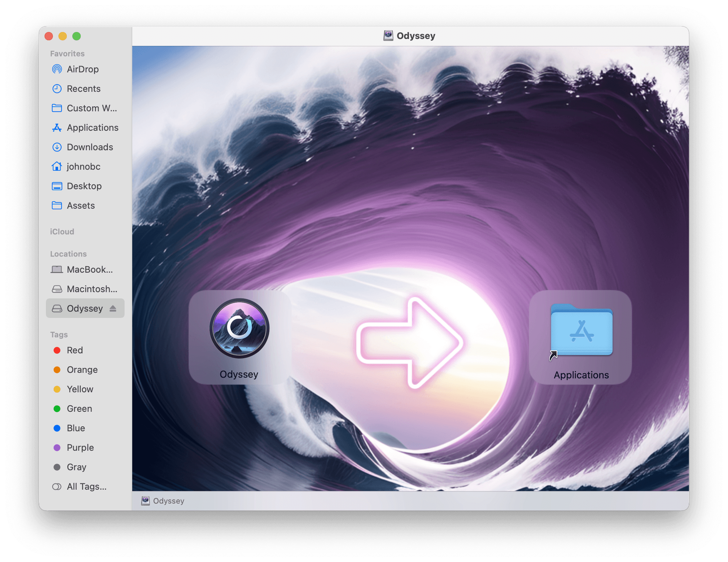Click the Odyssey title bar proxy icon

pyautogui.click(x=388, y=36)
